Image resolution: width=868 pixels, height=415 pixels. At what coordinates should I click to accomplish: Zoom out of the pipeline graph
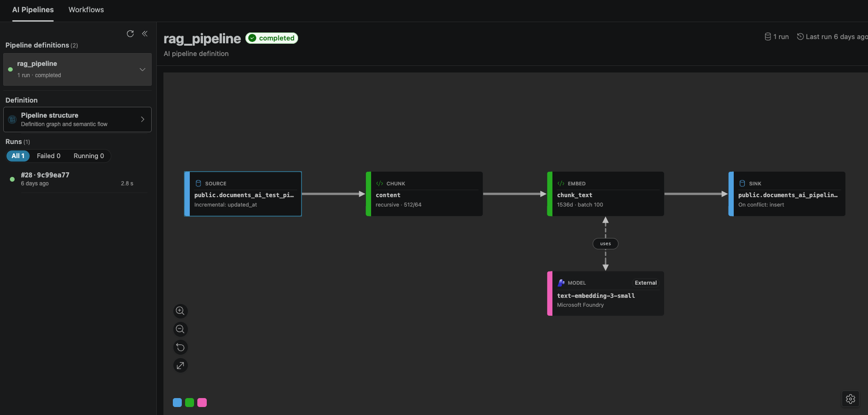[180, 329]
